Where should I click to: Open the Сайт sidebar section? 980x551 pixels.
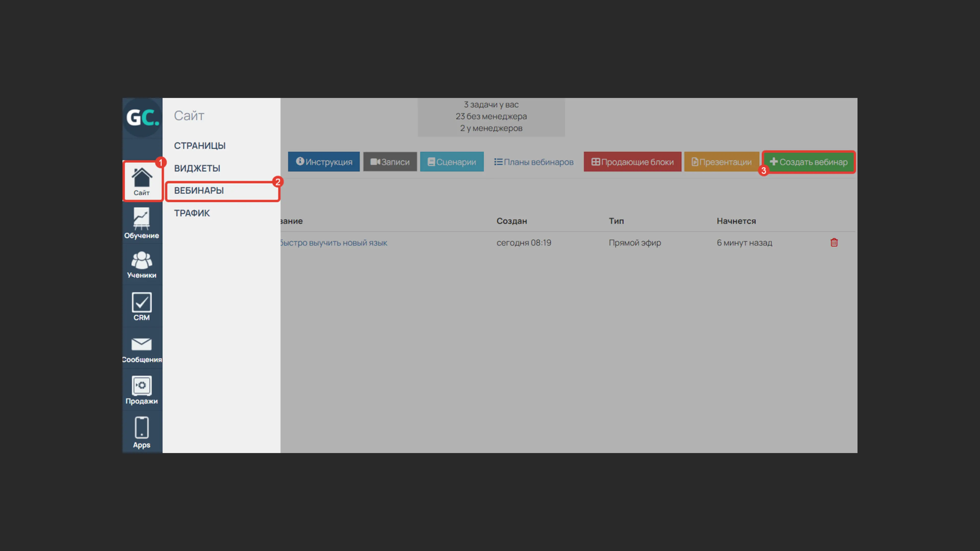point(142,182)
